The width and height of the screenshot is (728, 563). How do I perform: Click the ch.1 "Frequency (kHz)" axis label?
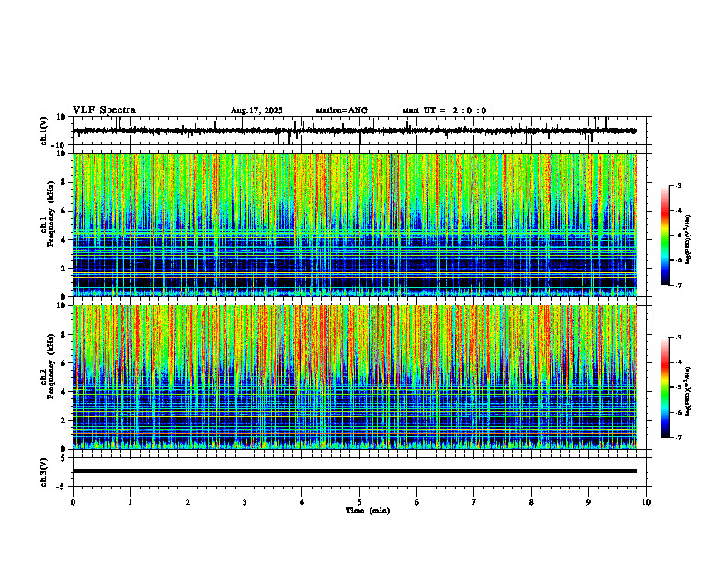pyautogui.click(x=51, y=213)
